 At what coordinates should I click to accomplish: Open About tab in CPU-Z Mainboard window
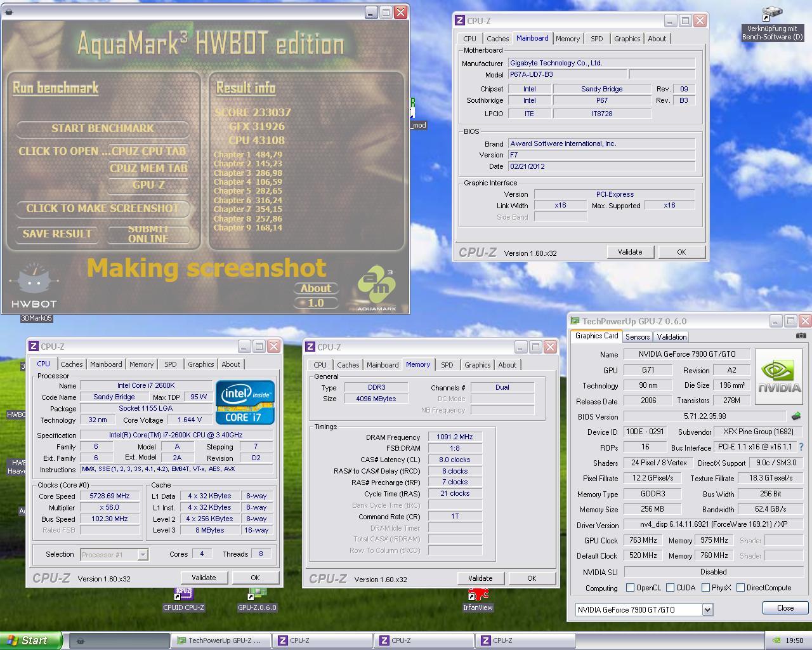(657, 39)
